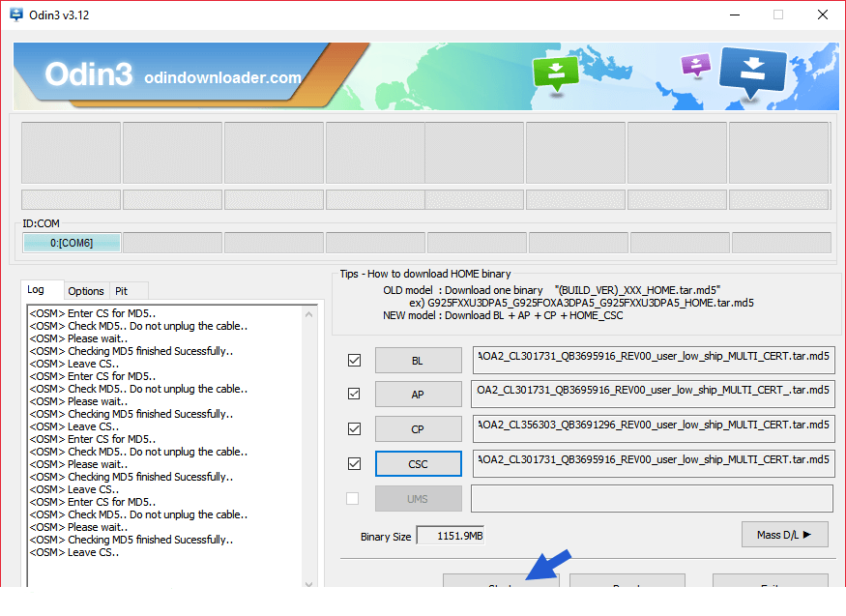Enable the UMS checkbox
Viewport: 846px width, 616px height.
pyautogui.click(x=352, y=498)
